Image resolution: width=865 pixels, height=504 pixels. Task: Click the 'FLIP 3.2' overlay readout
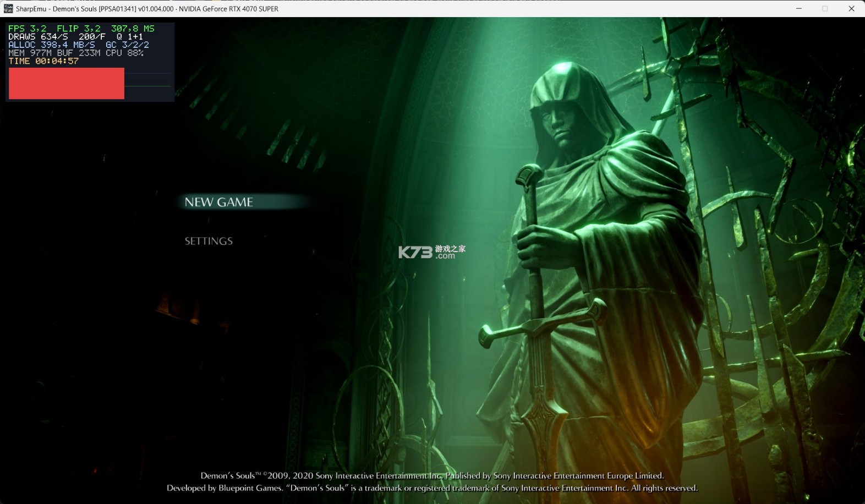(79, 29)
